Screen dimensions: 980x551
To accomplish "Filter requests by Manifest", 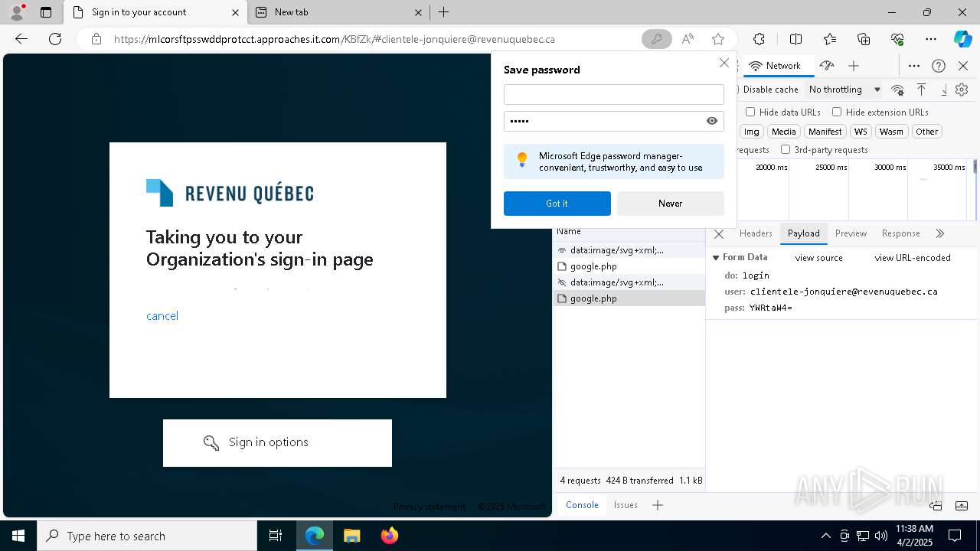I will 825,132.
